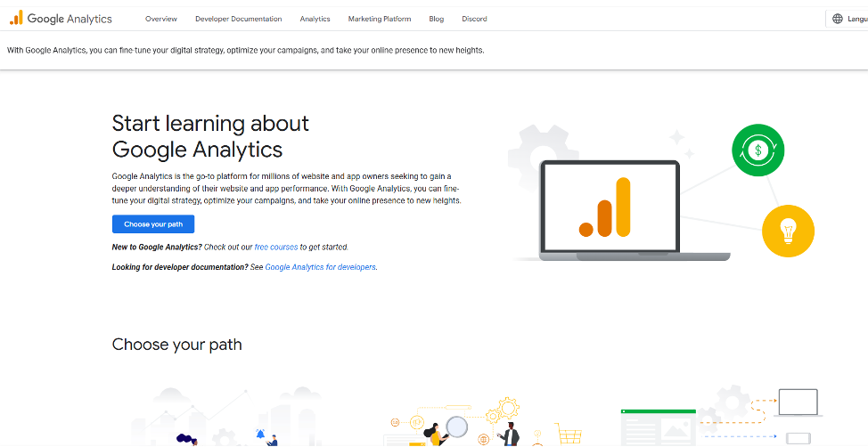868x447 pixels.
Task: Select the Analytics nav item
Action: pyautogui.click(x=315, y=19)
